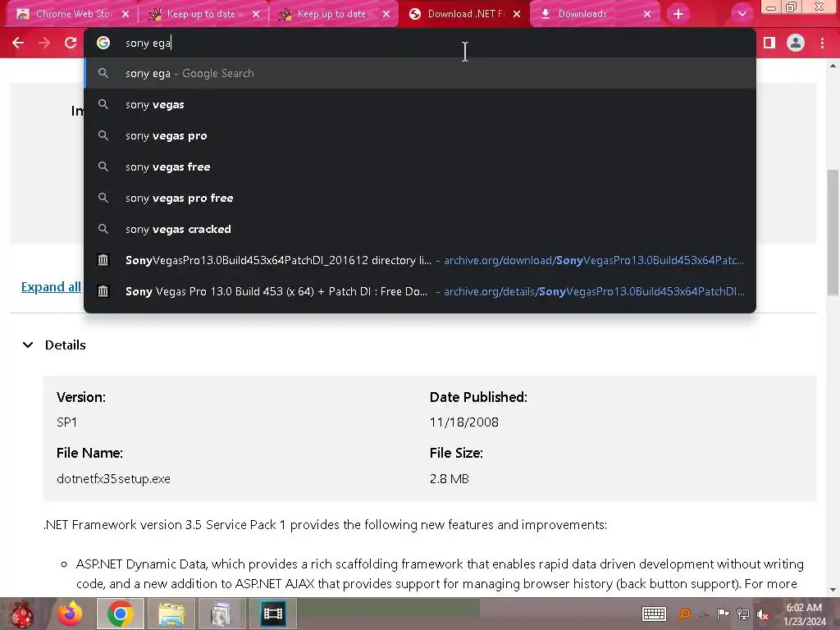Close the second Keep up to date tab
Screen dimensions: 840x630
coord(386,14)
